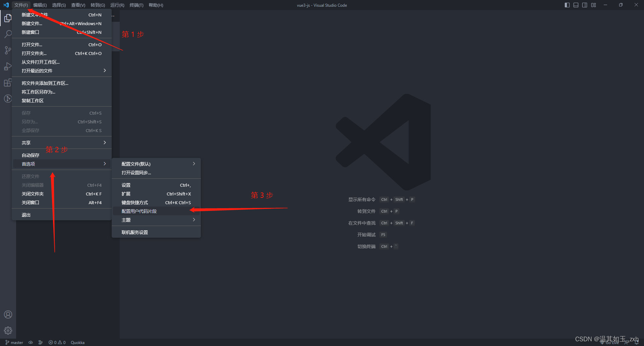Screen dimensions: 644x346
Task: Select 将文件夹添加到工作区... entry
Action: click(x=62, y=83)
